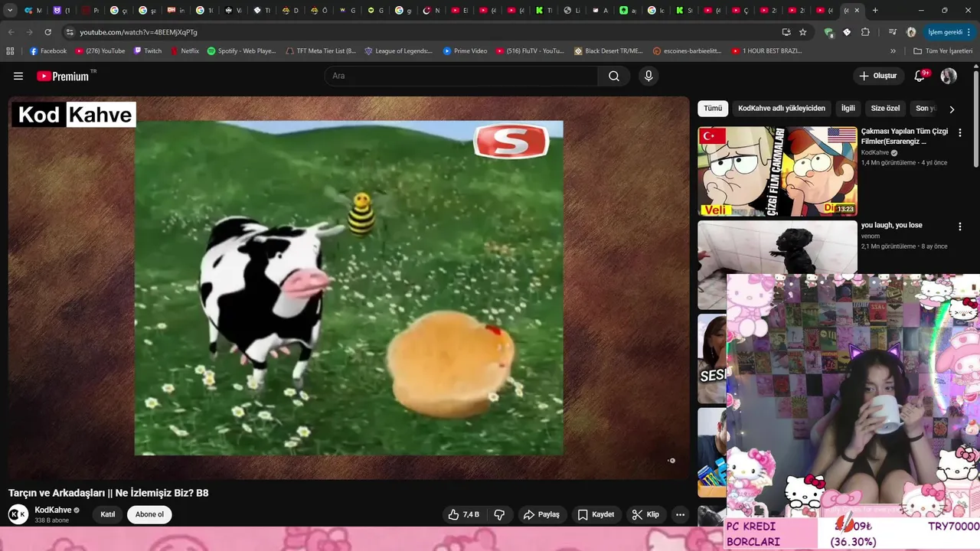Open the Black Desert TR/ME bookmark
980x551 pixels.
[609, 51]
